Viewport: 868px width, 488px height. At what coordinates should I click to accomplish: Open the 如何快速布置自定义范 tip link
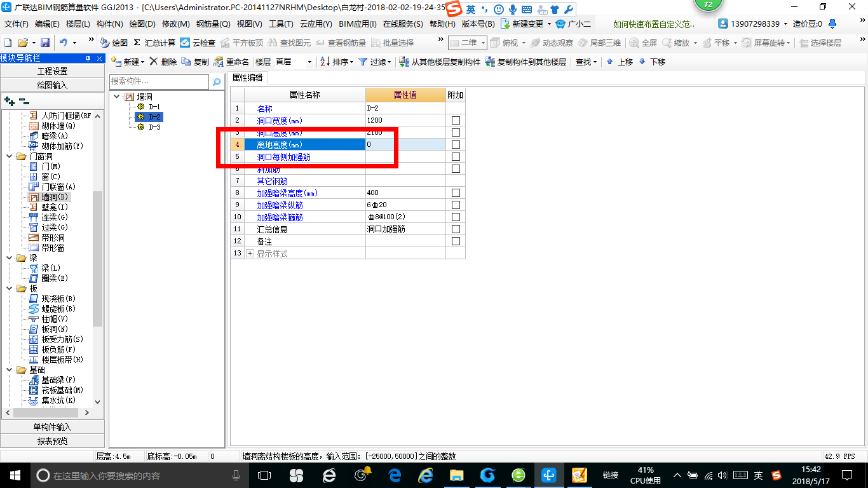(x=654, y=24)
